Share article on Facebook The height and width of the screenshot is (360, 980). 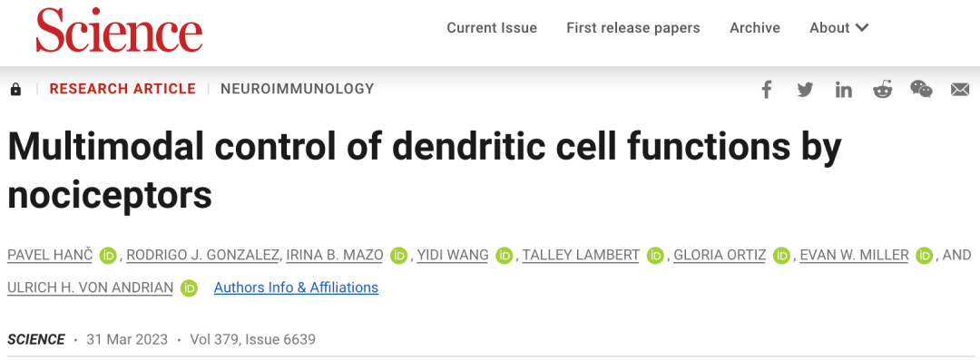pos(767,90)
